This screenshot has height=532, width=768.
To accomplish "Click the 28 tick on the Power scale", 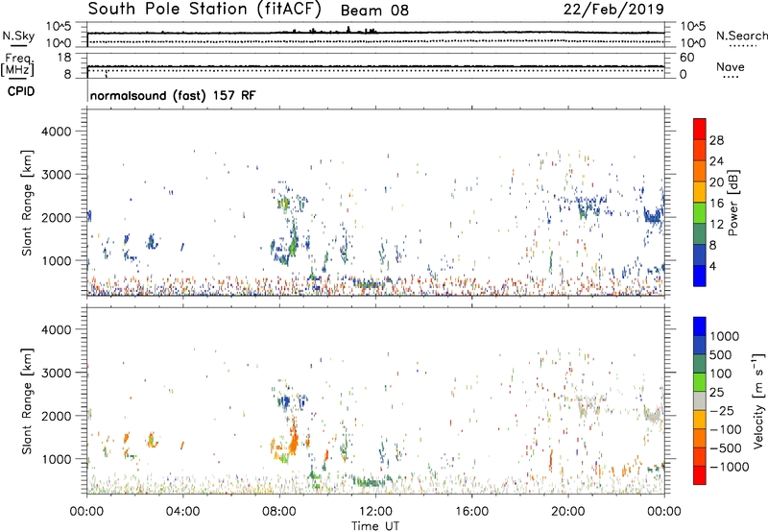I will (x=716, y=140).
